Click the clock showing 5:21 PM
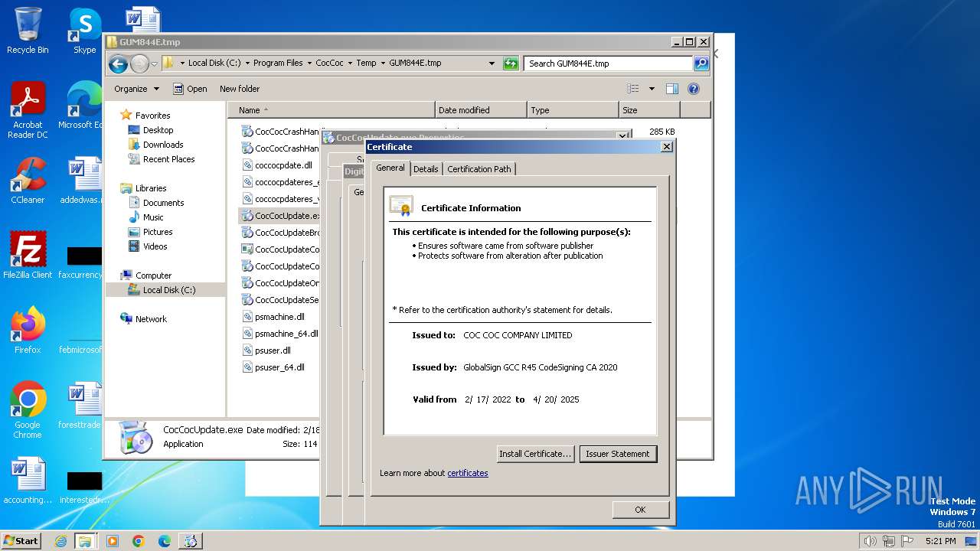This screenshot has height=551, width=980. pos(940,541)
